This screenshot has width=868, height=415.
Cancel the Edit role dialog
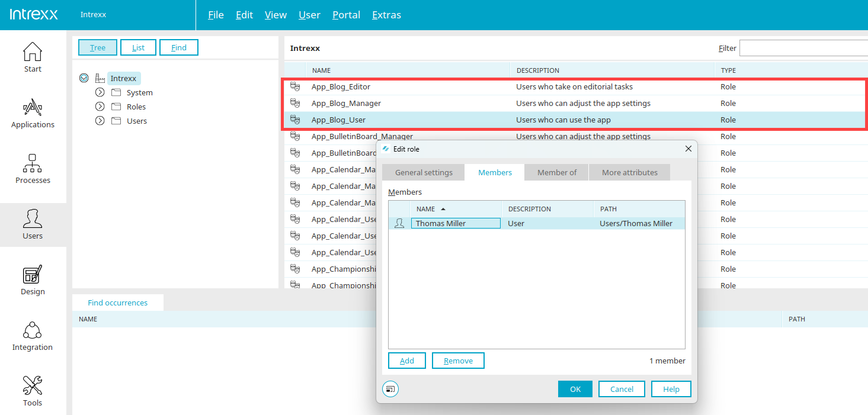pyautogui.click(x=622, y=389)
